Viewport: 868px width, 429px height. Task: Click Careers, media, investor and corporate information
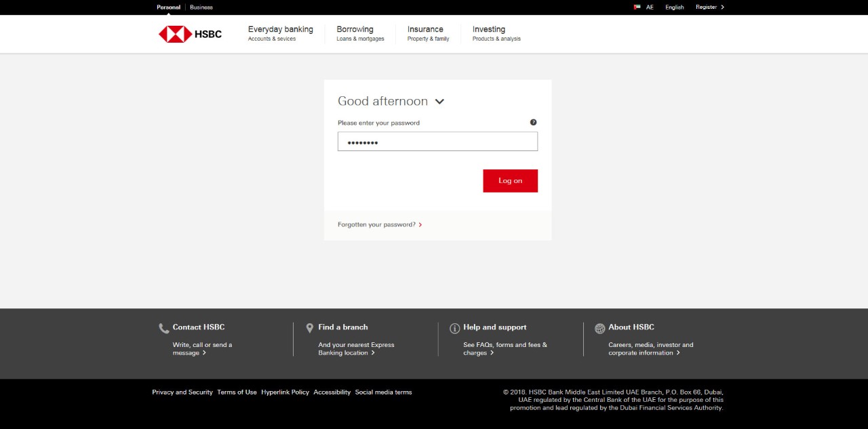651,349
